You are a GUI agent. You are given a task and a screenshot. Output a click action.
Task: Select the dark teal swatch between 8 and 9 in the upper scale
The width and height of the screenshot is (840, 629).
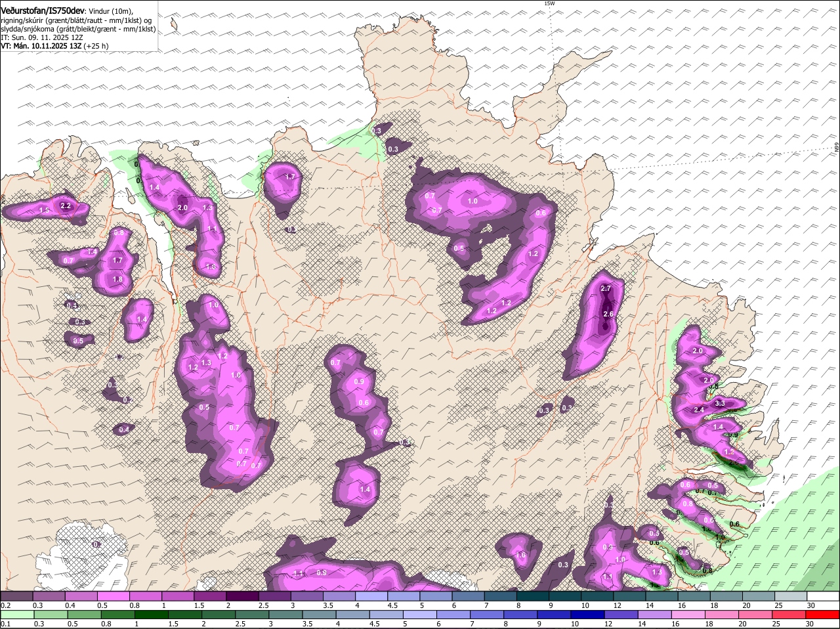click(x=533, y=596)
